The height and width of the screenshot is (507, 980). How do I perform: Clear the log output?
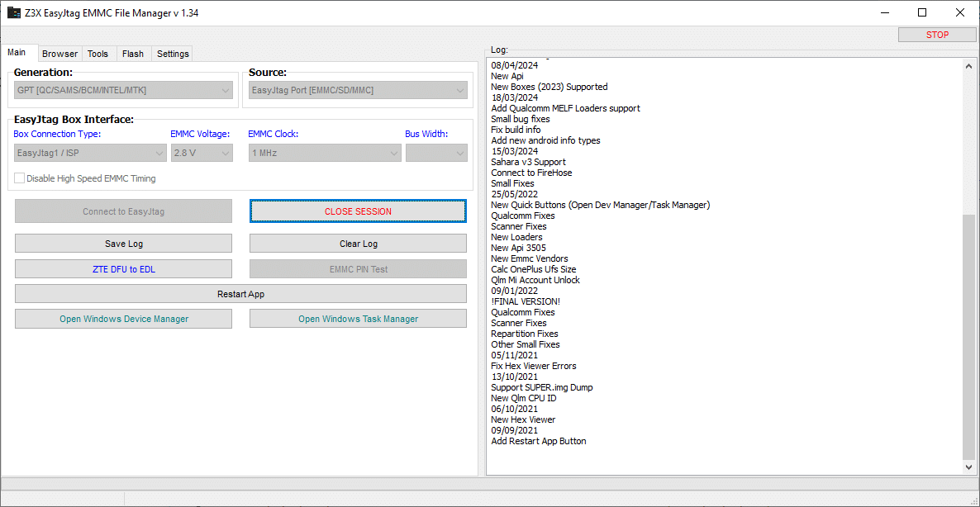(x=358, y=244)
